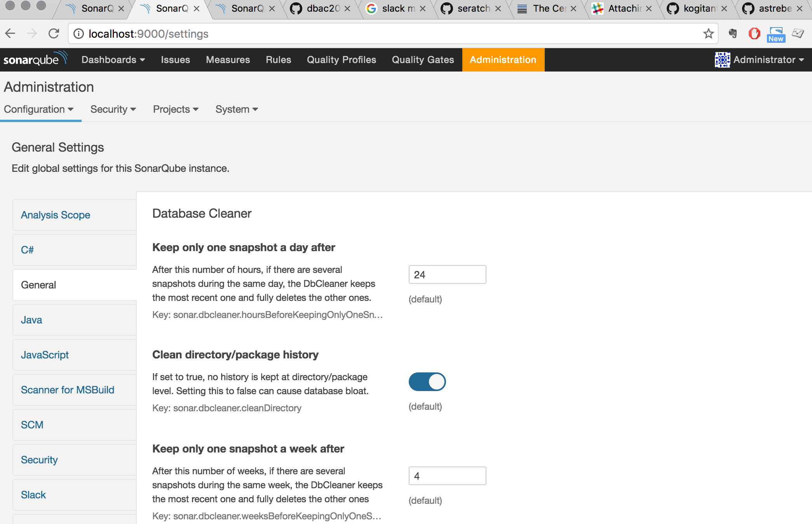Expand the System dropdown

(x=237, y=109)
